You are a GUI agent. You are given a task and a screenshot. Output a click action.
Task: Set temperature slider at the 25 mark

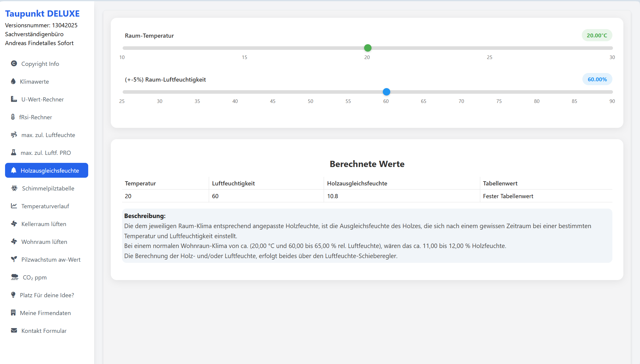coord(490,48)
